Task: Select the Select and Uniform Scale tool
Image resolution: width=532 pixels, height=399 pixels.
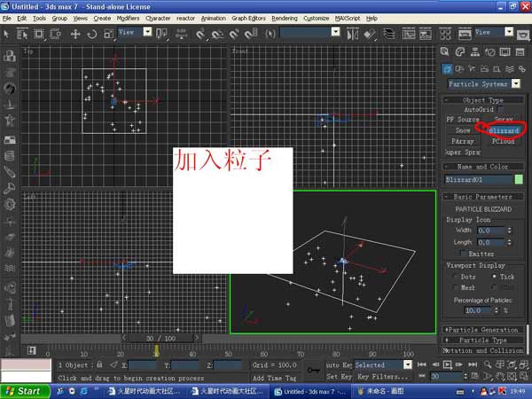Action: pyautogui.click(x=108, y=34)
